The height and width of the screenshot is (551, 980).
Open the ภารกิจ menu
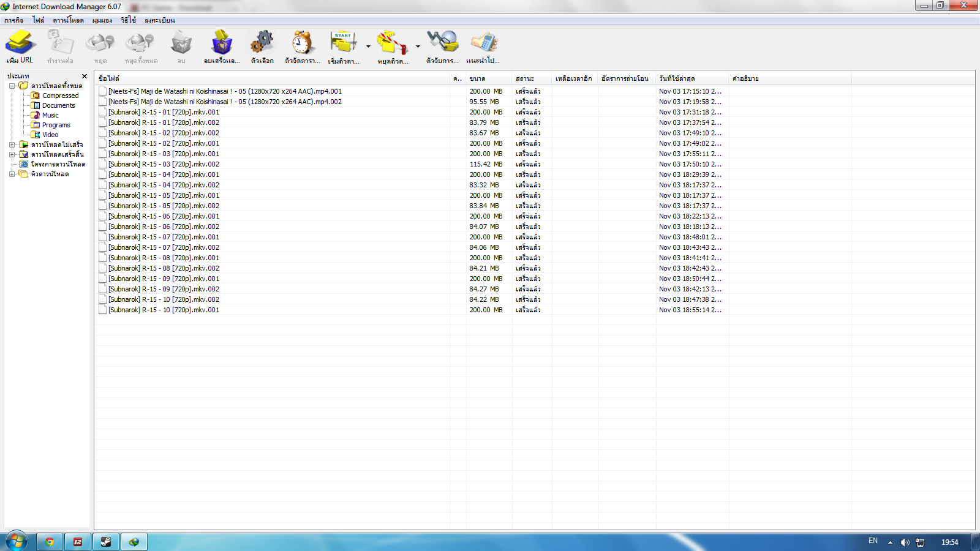[13, 20]
